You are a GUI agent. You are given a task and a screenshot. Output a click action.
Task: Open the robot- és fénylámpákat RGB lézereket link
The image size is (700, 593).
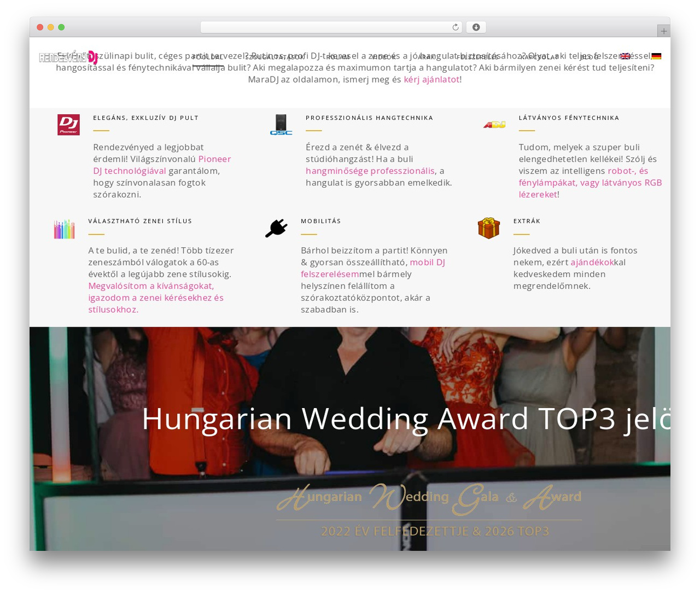coord(591,182)
